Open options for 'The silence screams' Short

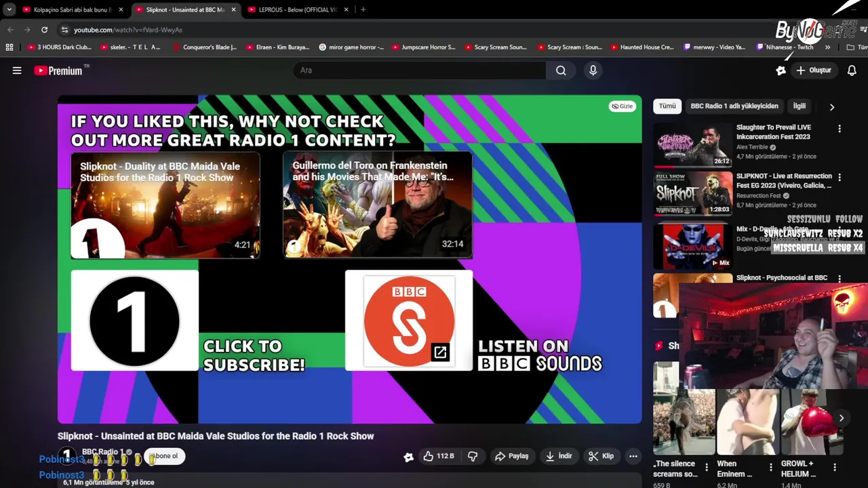tap(707, 467)
